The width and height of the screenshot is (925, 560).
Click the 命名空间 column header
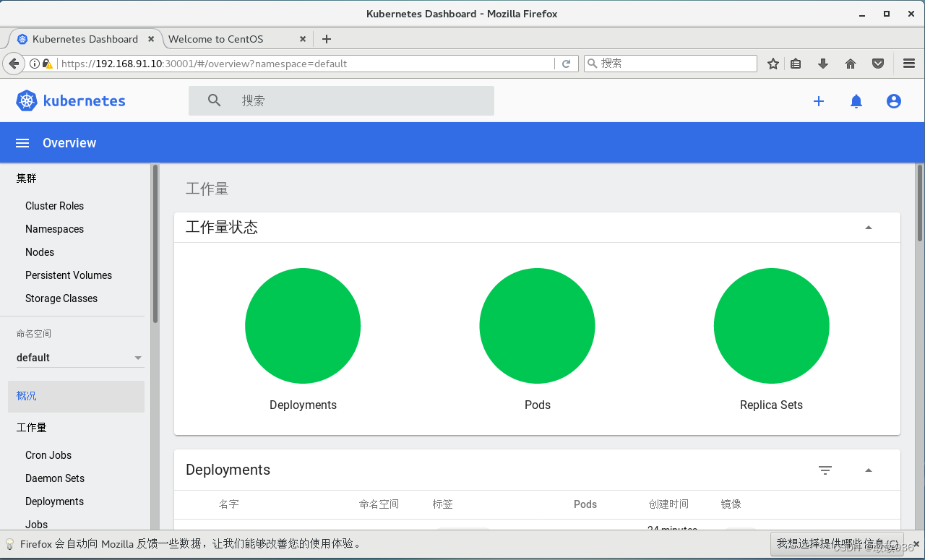coord(379,504)
